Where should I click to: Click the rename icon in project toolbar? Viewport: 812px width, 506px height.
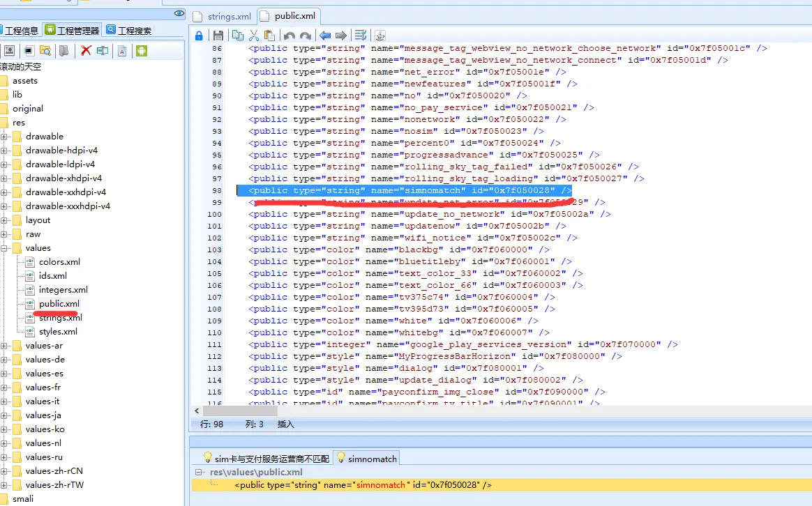point(103,50)
